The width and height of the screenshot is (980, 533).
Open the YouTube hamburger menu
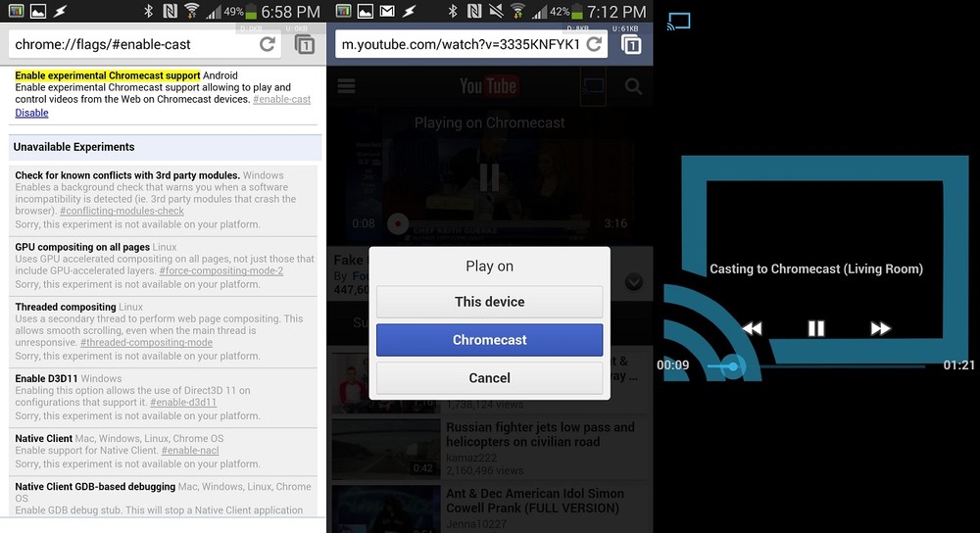click(346, 86)
